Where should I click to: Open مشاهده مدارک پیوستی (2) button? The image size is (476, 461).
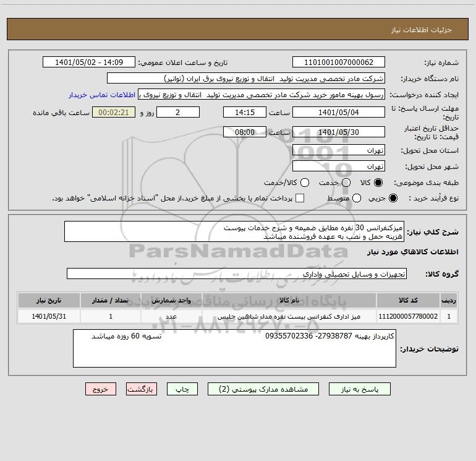click(x=263, y=389)
